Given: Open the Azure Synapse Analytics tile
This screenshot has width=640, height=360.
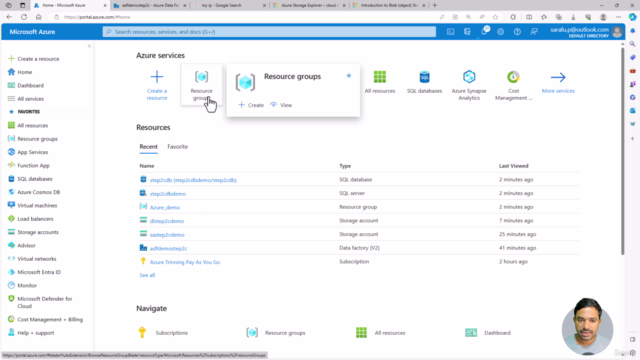Looking at the screenshot, I should coord(469,85).
